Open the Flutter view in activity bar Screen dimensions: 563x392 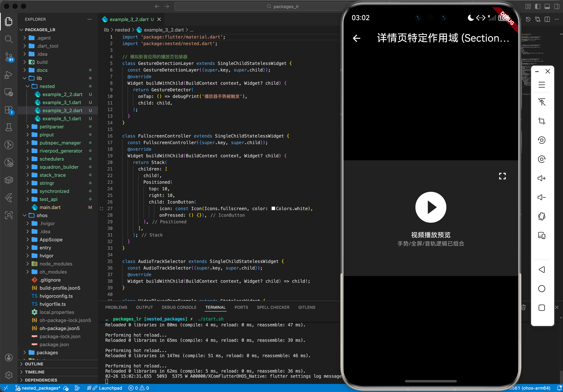pyautogui.click(x=9, y=198)
